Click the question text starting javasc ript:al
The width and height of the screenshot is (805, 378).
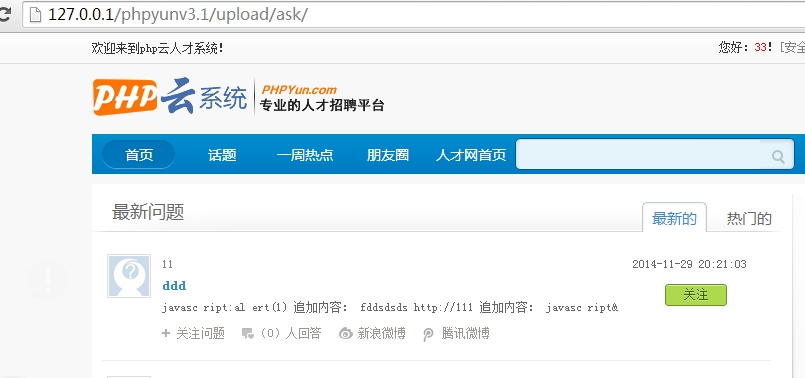coord(390,308)
